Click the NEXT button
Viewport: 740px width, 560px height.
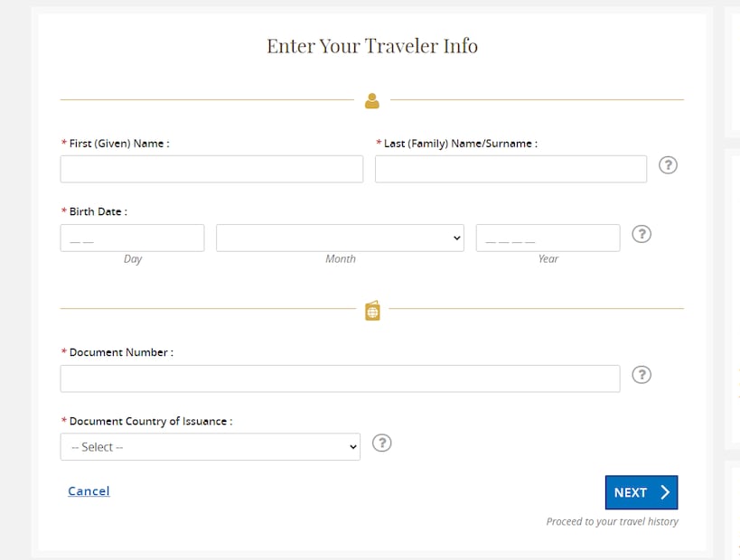(x=642, y=492)
